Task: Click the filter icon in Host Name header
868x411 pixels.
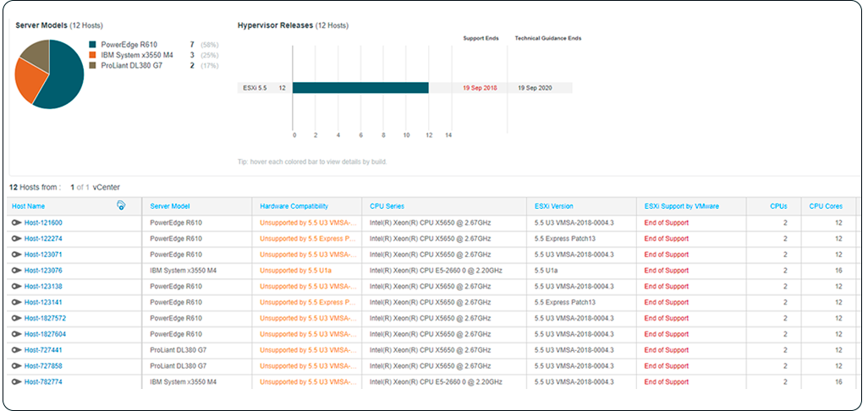Action: [x=121, y=205]
